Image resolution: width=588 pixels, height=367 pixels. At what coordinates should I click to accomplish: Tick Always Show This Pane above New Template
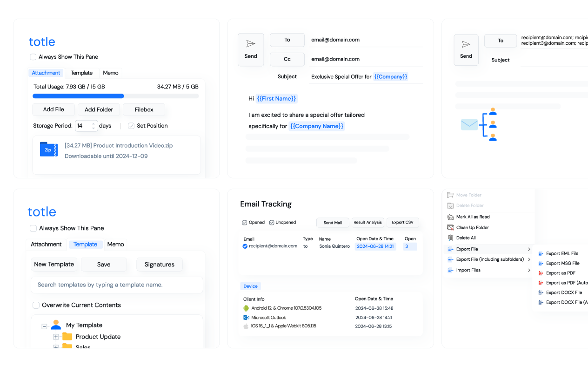click(x=33, y=228)
